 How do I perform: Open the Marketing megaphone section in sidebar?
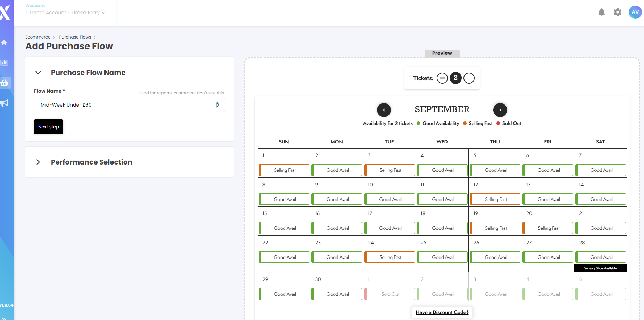(x=5, y=103)
